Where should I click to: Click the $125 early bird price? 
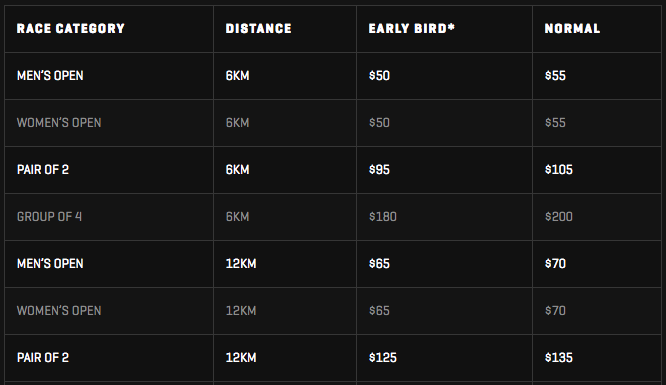(383, 357)
